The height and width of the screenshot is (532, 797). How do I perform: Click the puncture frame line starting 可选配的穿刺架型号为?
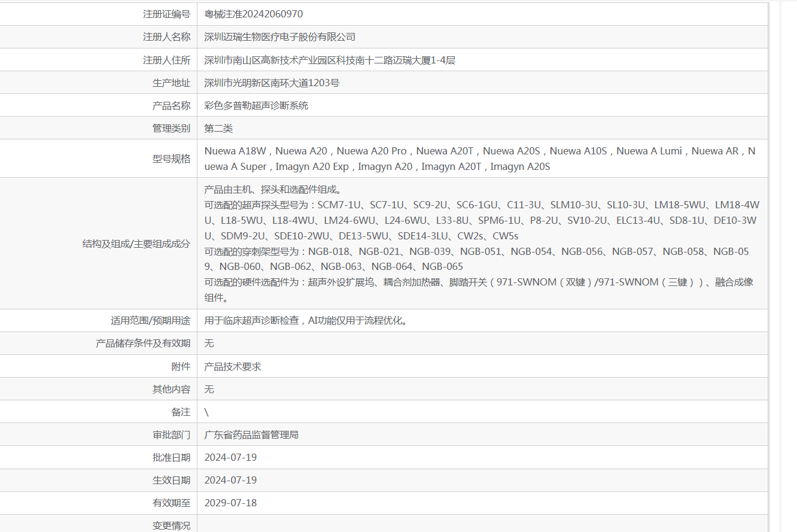tap(477, 251)
